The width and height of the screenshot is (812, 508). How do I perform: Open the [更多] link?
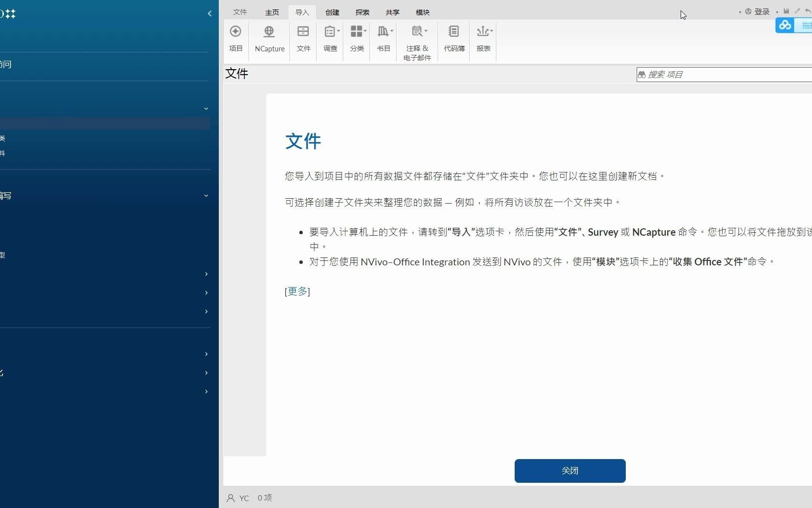(x=297, y=291)
